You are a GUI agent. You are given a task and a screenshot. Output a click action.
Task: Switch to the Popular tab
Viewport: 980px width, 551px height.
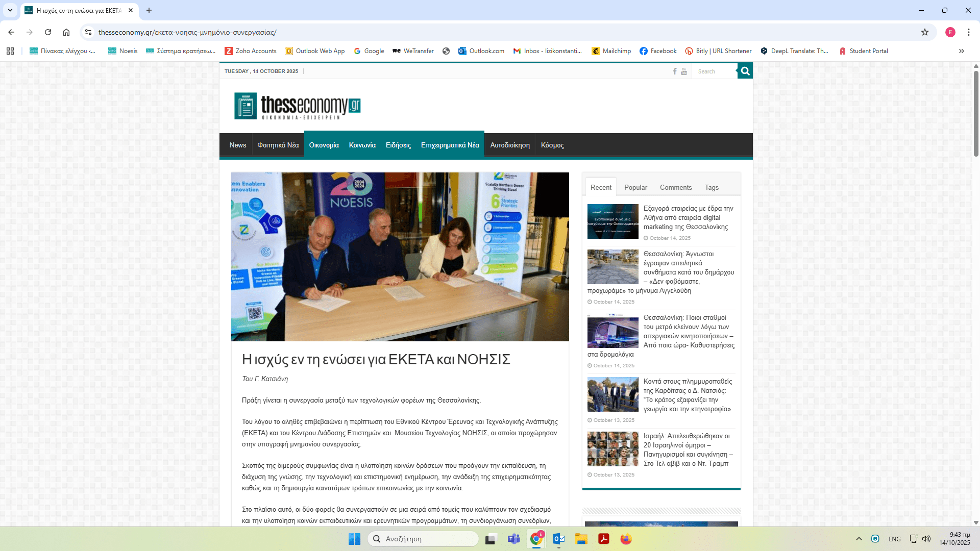635,187
